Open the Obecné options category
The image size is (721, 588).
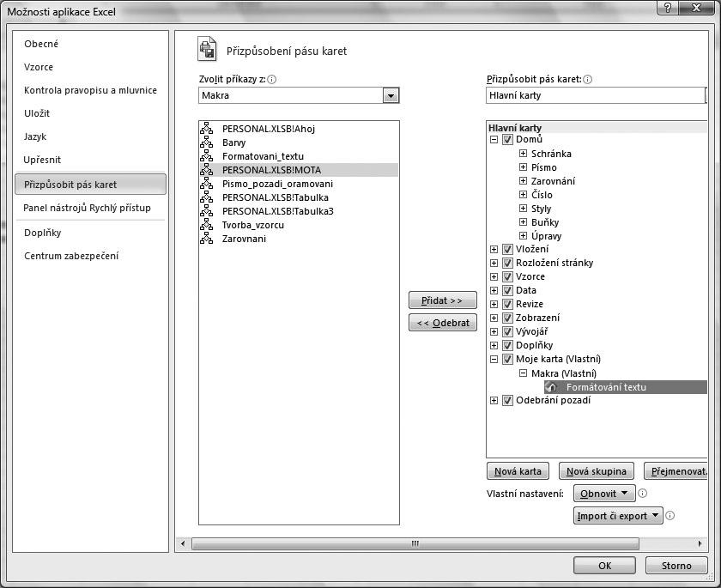[41, 44]
